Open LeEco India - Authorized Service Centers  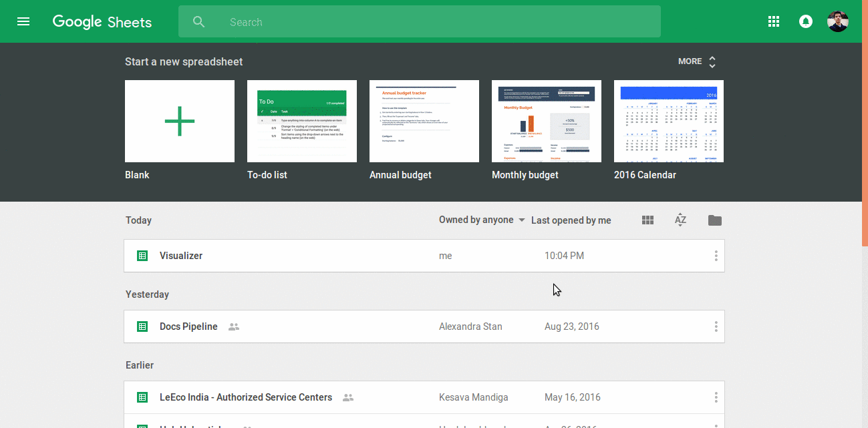[x=424, y=397]
